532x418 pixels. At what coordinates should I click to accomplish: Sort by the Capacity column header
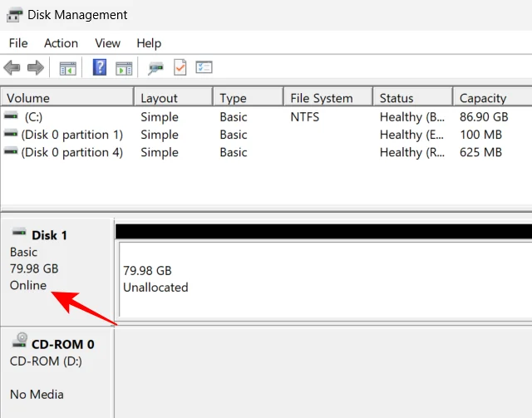pyautogui.click(x=493, y=98)
